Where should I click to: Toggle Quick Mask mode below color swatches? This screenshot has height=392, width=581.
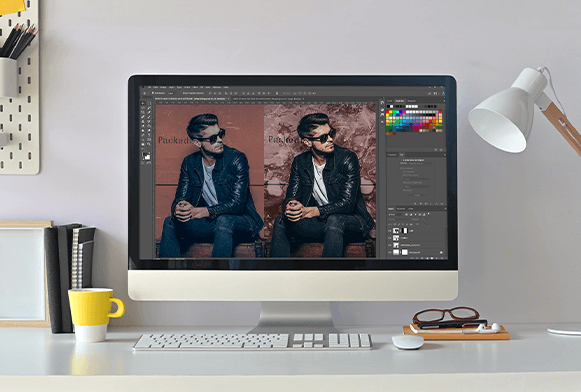[143, 163]
